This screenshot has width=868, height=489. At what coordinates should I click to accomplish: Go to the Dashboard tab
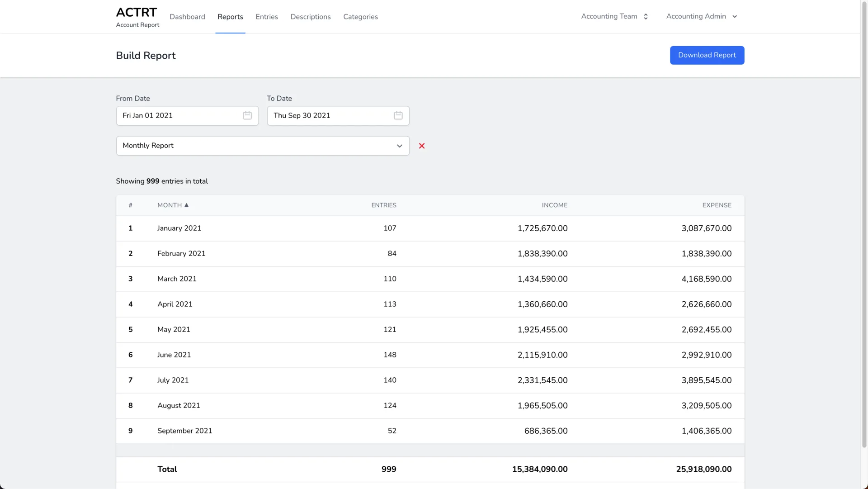tap(187, 17)
